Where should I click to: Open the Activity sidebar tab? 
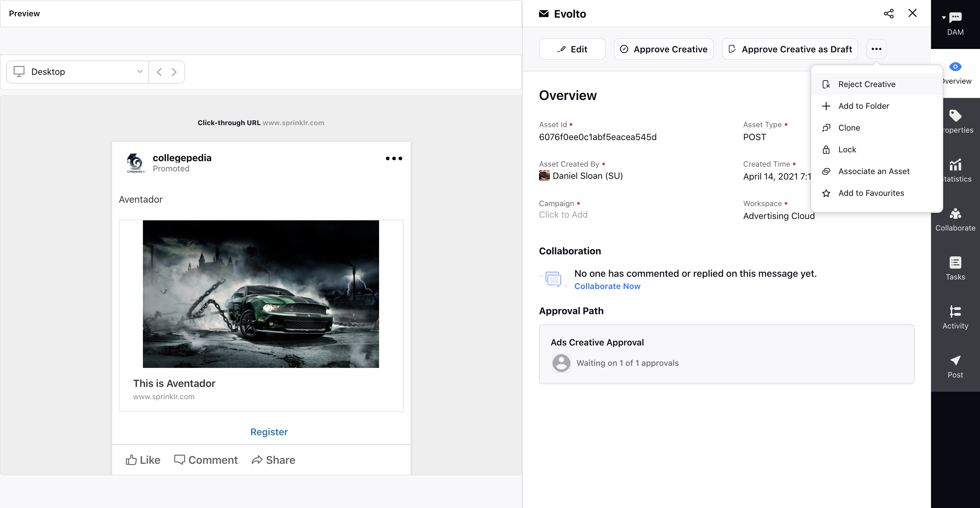coord(955,318)
